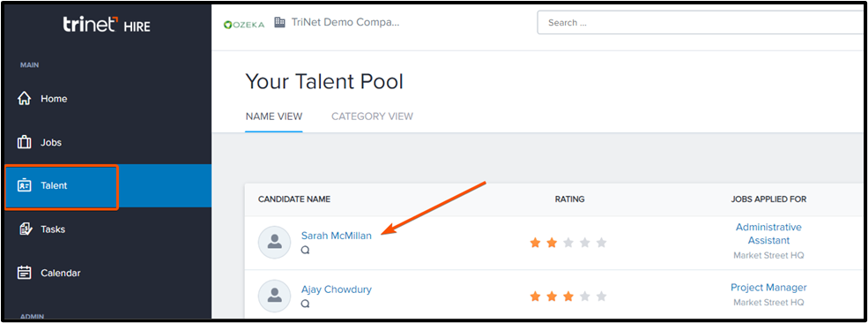This screenshot has width=868, height=323.
Task: Set Sarah McMillan's rating to five stars
Action: (x=602, y=243)
